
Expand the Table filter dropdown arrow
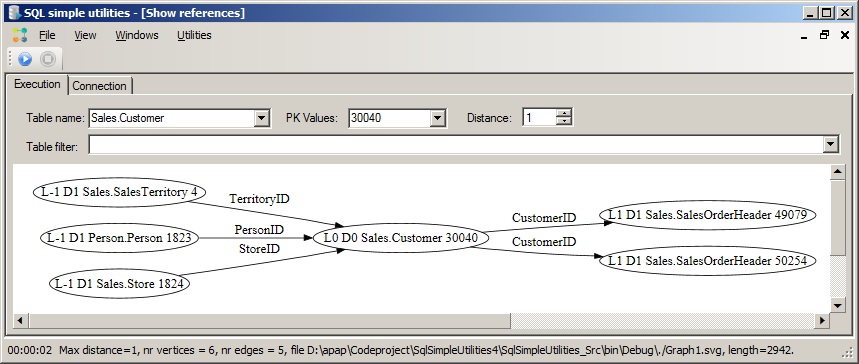click(831, 145)
